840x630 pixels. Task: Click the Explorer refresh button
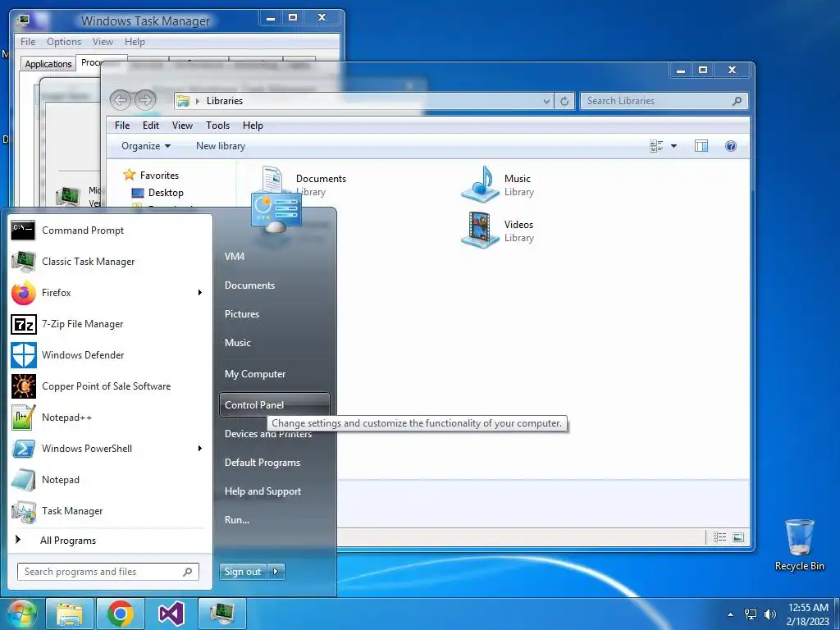[564, 101]
